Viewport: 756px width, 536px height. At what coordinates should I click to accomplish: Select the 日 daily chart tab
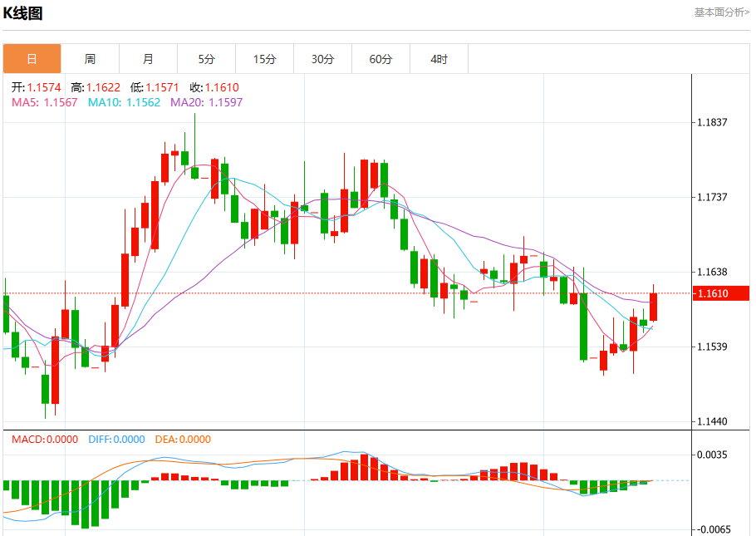coord(32,59)
